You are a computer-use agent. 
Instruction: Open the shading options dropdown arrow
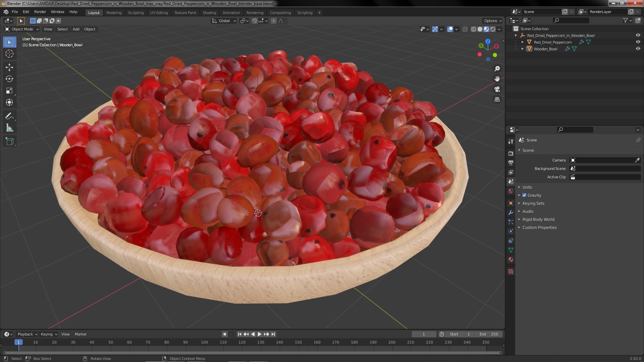[499, 29]
